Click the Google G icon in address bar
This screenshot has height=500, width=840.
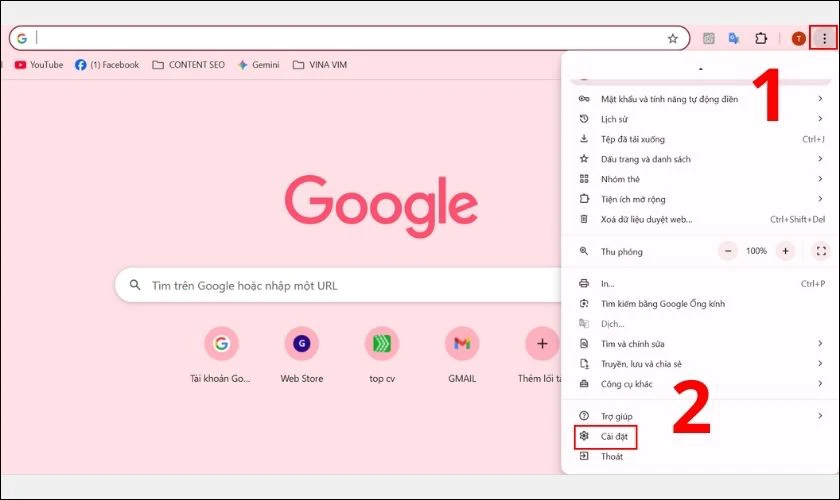tap(21, 38)
